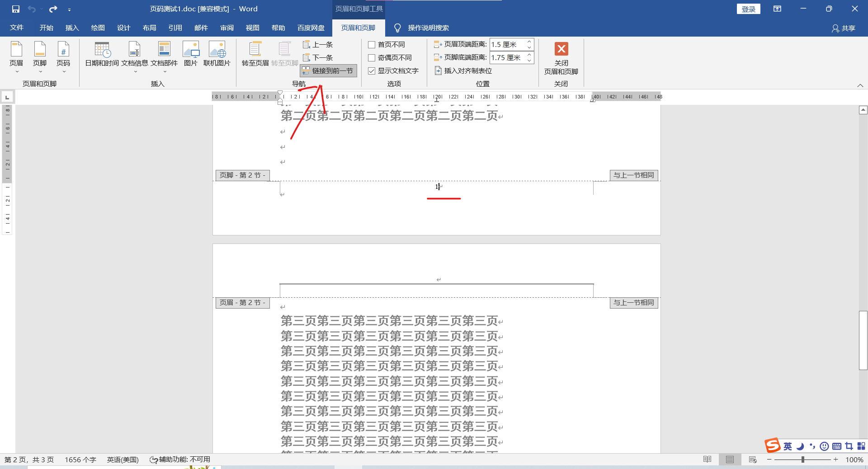Screen dimensions: 868x469
Task: Click the 100% zoom level
Action: click(x=854, y=460)
